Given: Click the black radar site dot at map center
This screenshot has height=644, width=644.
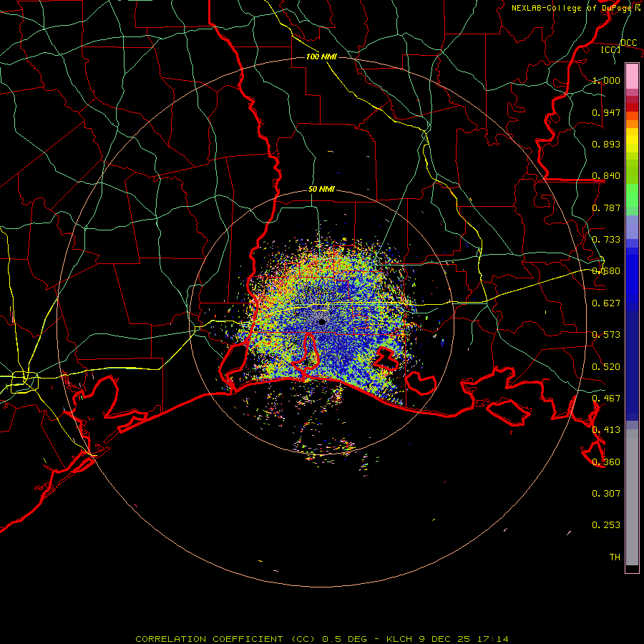Looking at the screenshot, I should [x=322, y=322].
